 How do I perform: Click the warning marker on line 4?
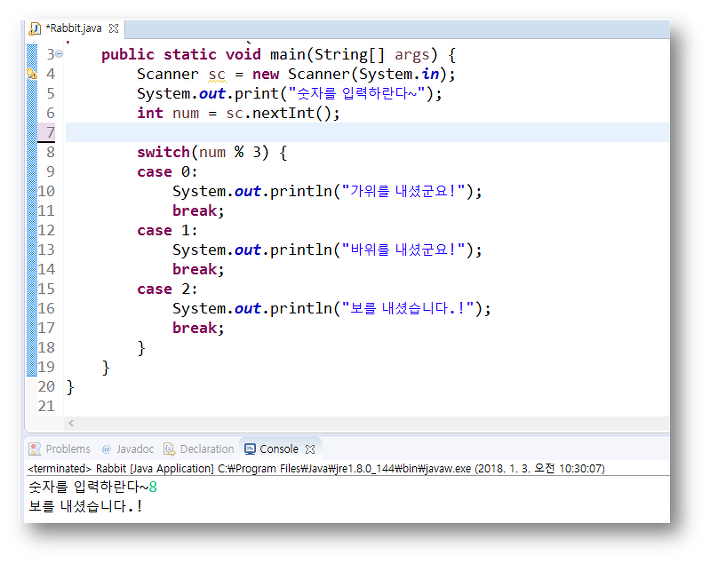coord(32,73)
